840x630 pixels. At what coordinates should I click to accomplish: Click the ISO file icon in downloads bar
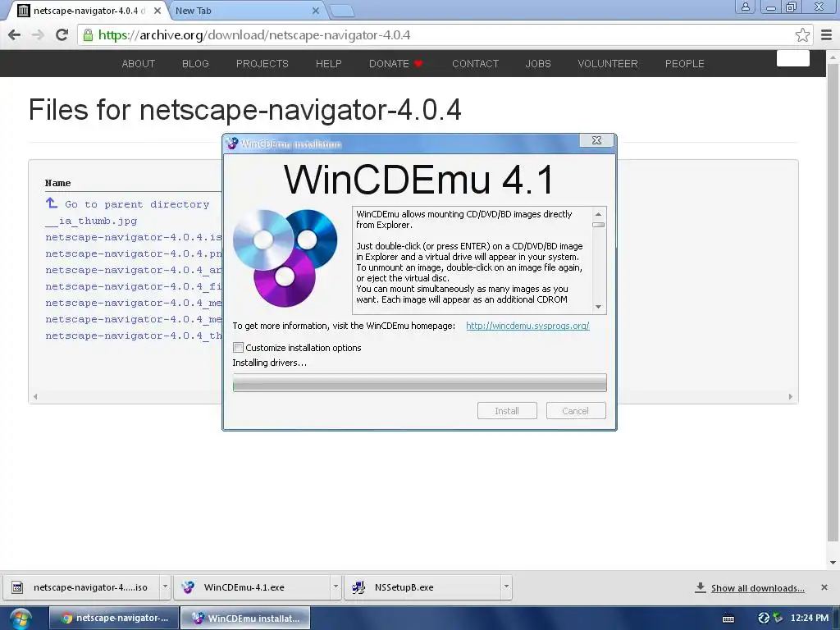point(17,587)
